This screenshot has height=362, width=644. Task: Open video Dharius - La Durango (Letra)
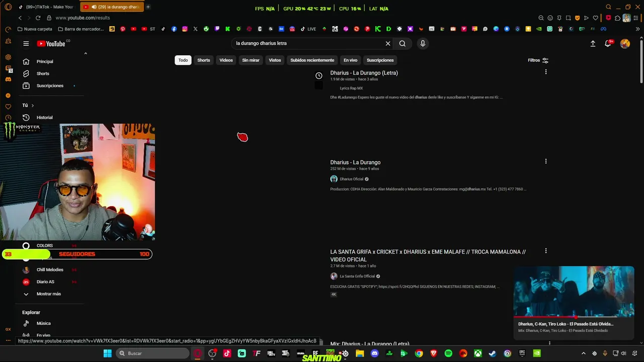point(364,73)
